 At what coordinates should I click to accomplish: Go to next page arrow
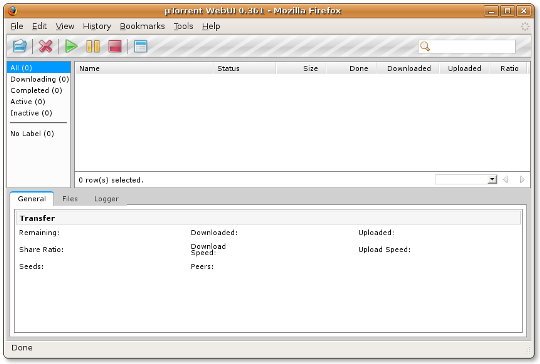(x=522, y=179)
